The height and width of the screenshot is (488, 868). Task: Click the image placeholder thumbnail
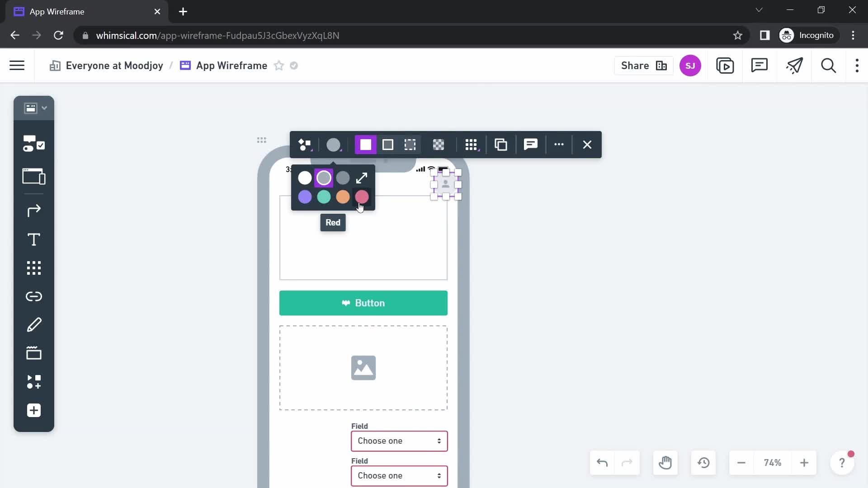tap(363, 368)
